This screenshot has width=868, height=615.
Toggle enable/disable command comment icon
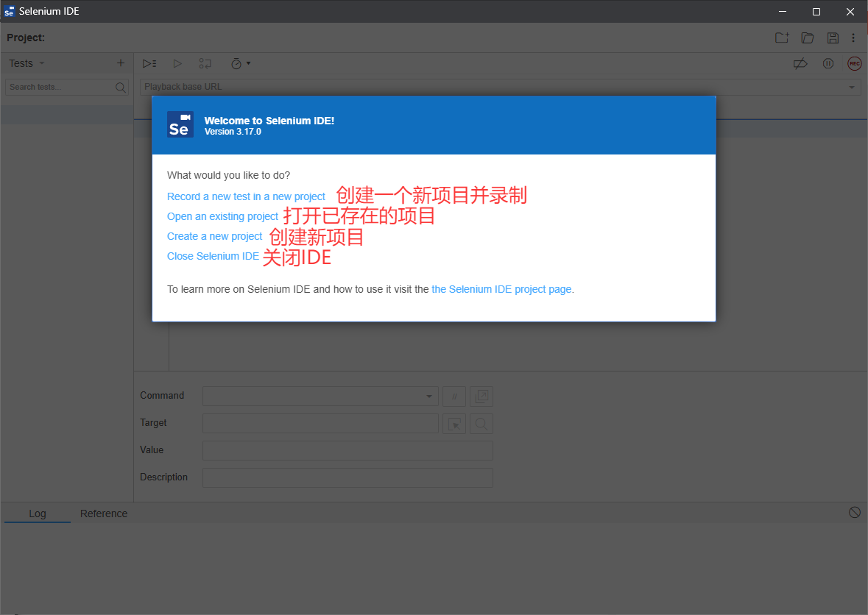point(454,396)
